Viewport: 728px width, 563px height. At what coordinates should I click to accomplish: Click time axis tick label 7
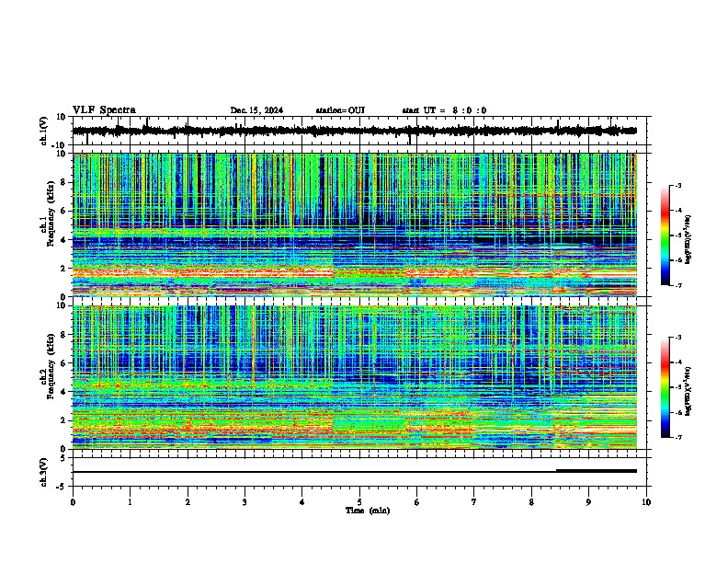[x=474, y=502]
